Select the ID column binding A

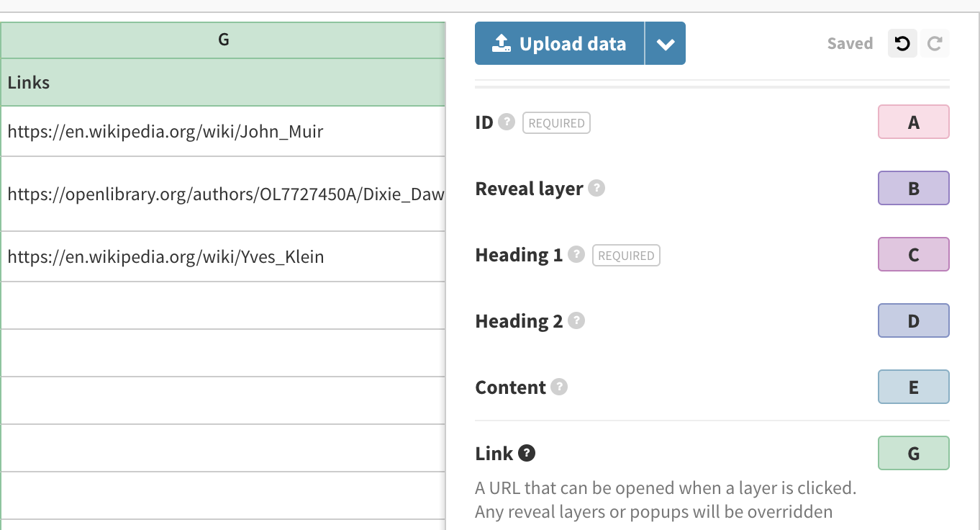tap(913, 122)
